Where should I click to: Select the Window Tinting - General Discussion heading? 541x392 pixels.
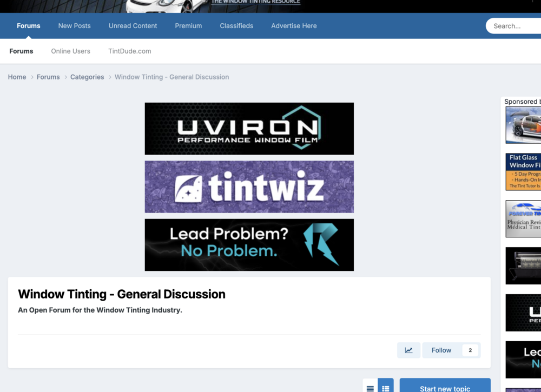point(121,294)
